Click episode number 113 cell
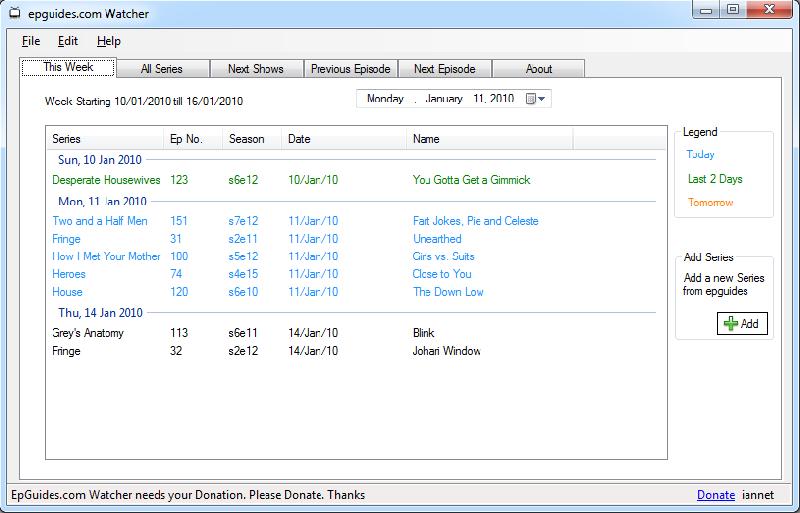 pos(179,333)
